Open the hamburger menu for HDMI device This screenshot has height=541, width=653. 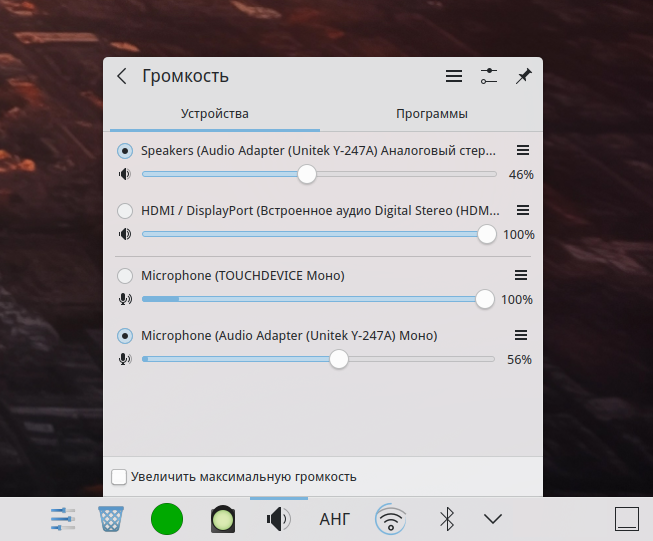coord(522,210)
